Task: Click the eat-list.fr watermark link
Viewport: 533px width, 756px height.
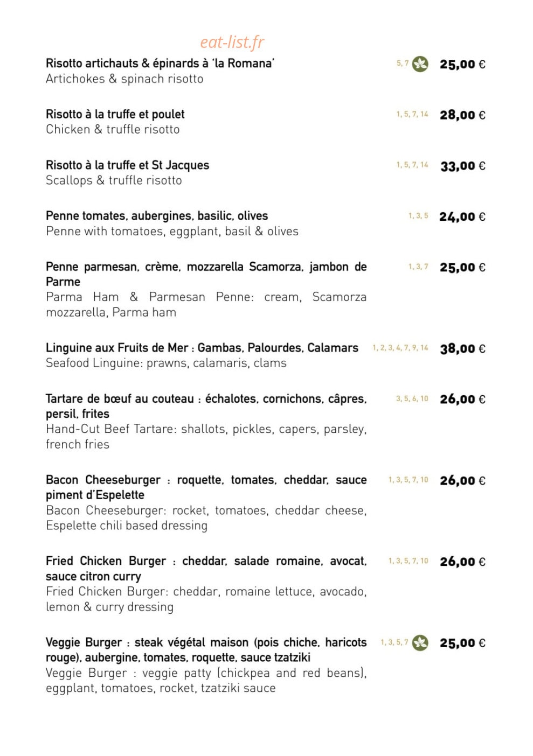Action: pos(232,42)
